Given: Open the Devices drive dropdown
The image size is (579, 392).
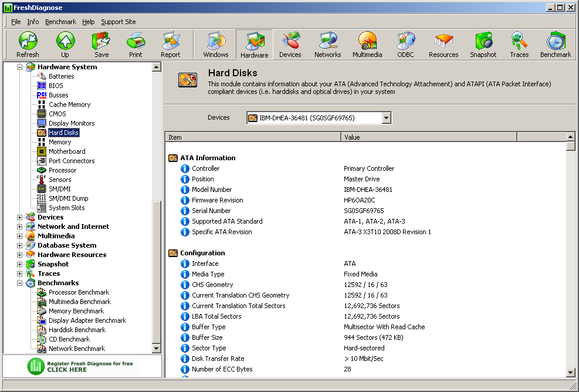Looking at the screenshot, I should point(386,118).
